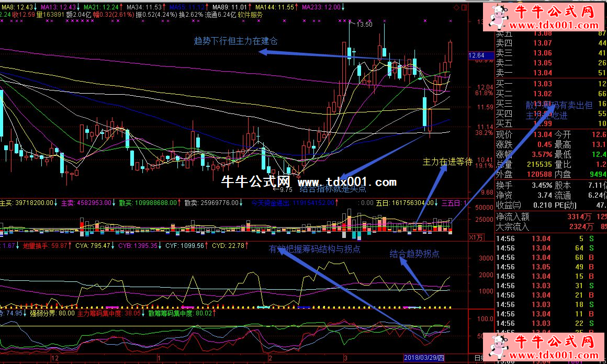Screen dimensions: 607x364
Task: Click the 净资 3.74 quote value
Action: click(544, 196)
